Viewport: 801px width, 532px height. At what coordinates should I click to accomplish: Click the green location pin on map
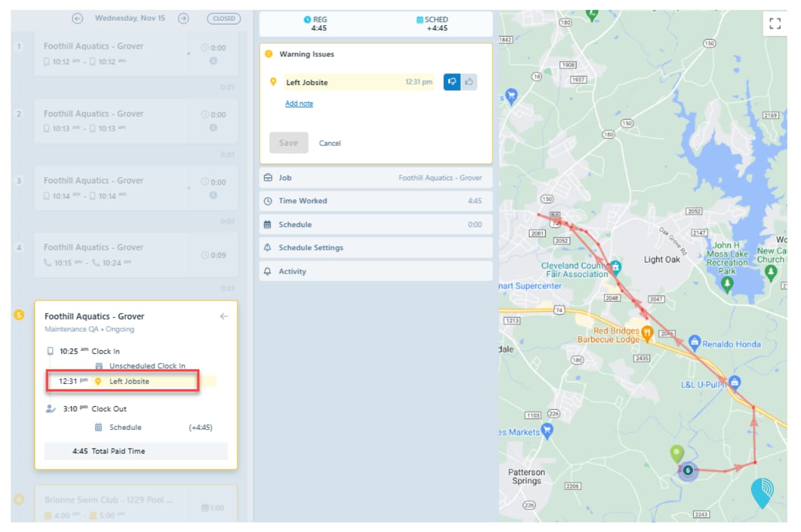[676, 453]
